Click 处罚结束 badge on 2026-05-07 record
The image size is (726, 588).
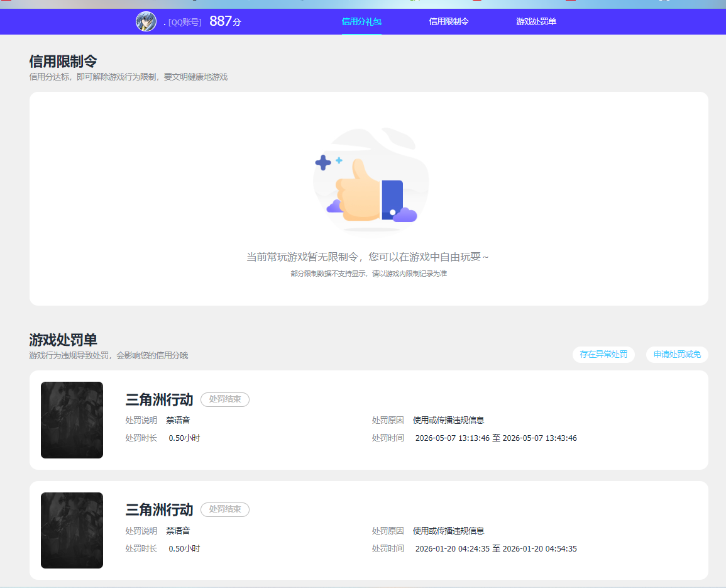(x=225, y=399)
